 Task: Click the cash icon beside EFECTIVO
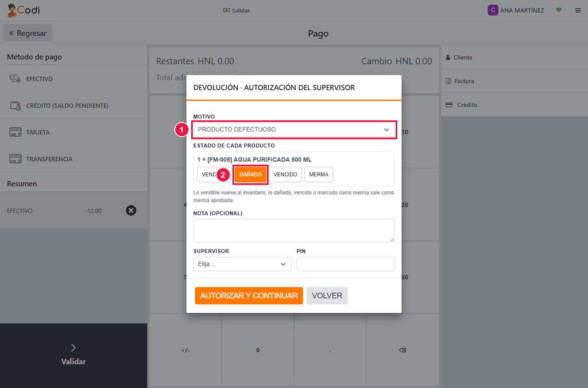click(15, 78)
